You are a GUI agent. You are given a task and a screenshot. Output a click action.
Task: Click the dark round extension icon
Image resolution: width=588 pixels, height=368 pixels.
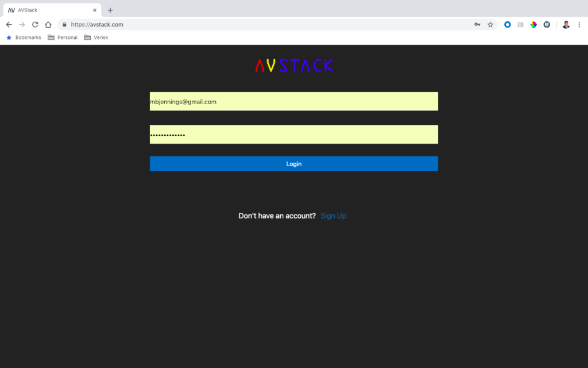tap(547, 24)
